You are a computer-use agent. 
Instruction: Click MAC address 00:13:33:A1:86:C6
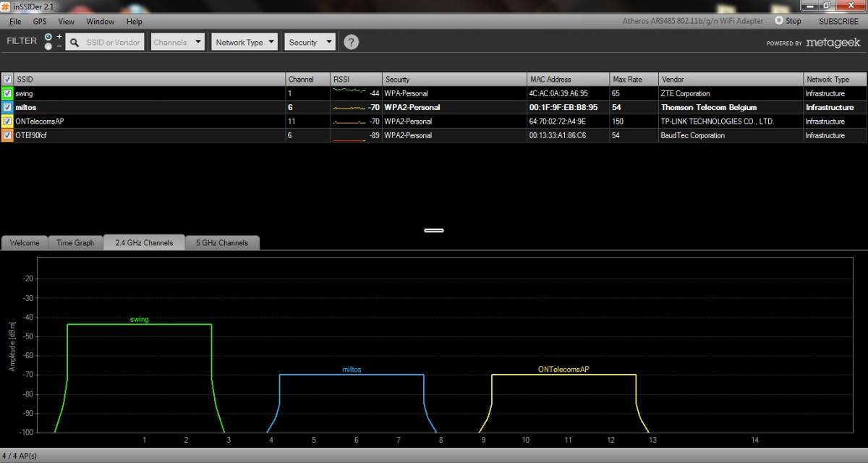point(558,135)
